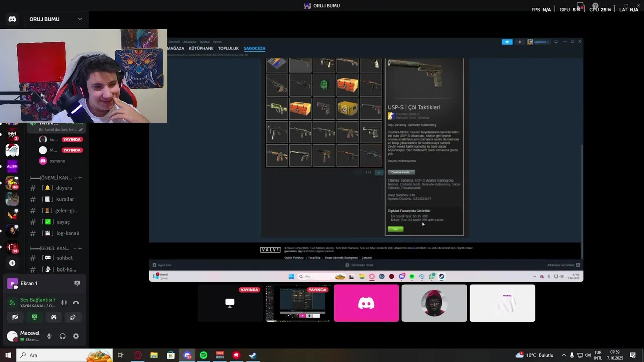The height and width of the screenshot is (362, 644).
Task: Open the weather widget 10°C Bulutlu
Action: click(x=534, y=355)
